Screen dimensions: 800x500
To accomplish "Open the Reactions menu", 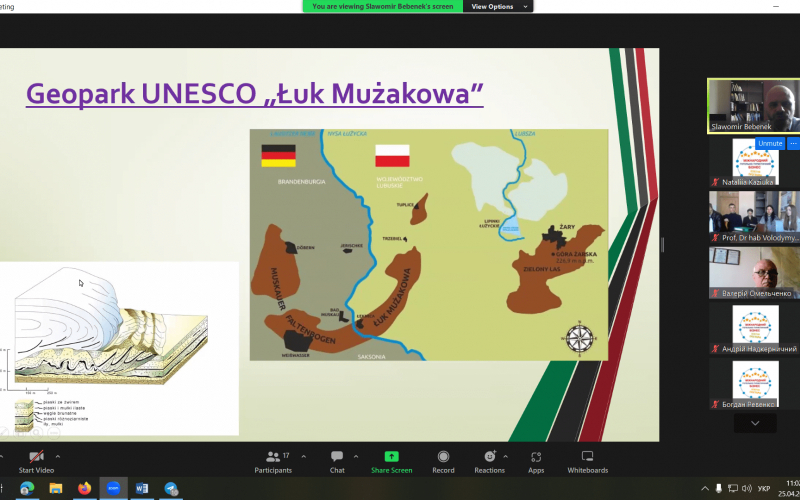I will (x=489, y=462).
